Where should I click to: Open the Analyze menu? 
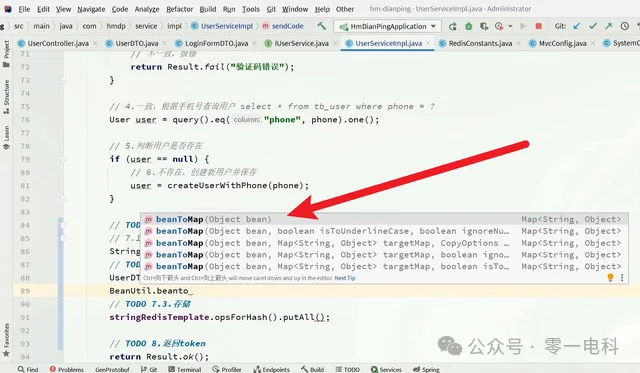[147, 9]
